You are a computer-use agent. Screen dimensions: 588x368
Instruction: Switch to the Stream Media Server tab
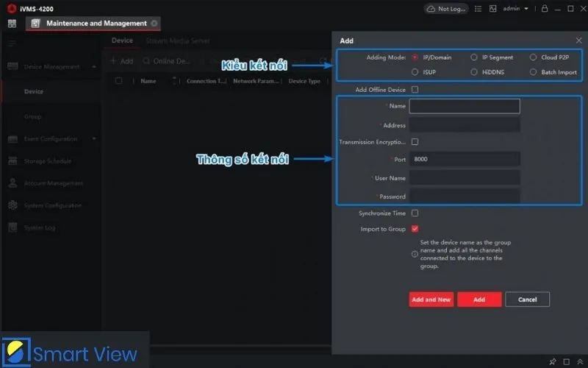pyautogui.click(x=177, y=41)
